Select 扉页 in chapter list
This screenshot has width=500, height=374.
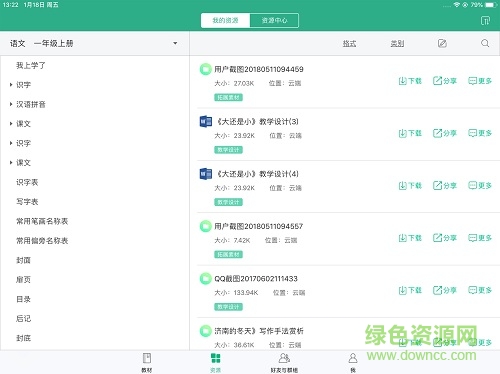(x=23, y=279)
